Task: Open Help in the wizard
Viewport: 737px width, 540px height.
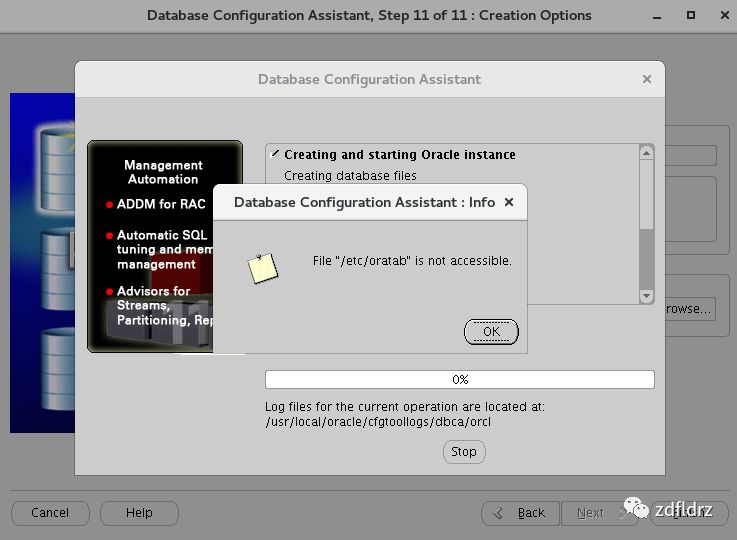Action: (139, 513)
